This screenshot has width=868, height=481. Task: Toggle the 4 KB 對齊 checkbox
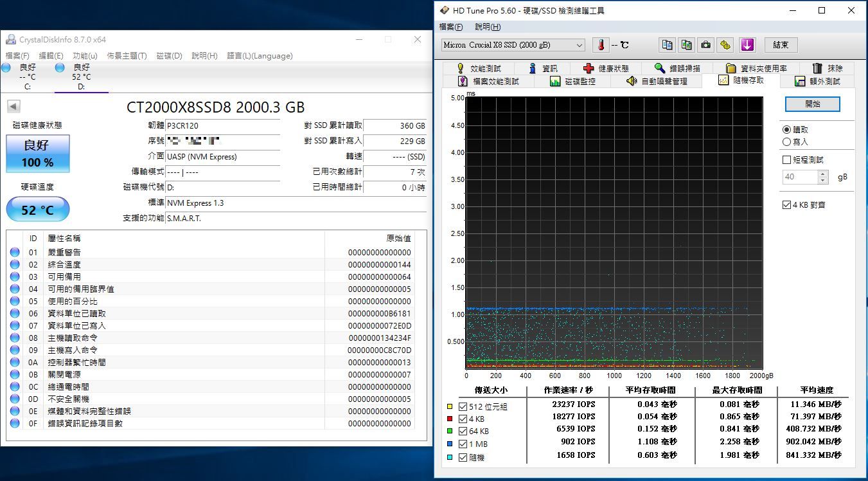tap(804, 205)
